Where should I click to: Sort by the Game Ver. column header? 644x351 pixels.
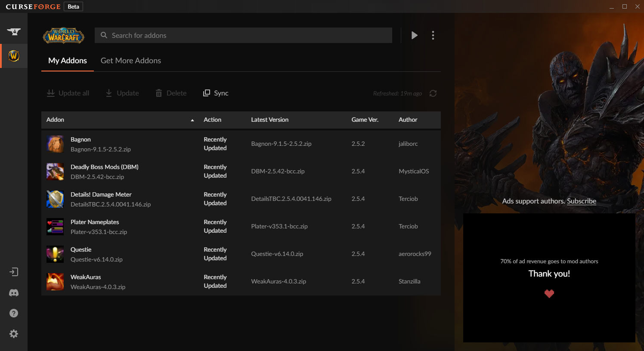pyautogui.click(x=365, y=120)
